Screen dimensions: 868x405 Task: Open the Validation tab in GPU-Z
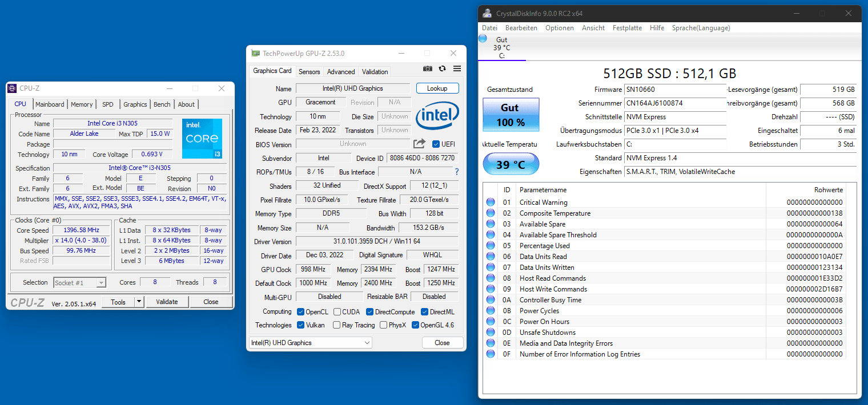pos(375,72)
